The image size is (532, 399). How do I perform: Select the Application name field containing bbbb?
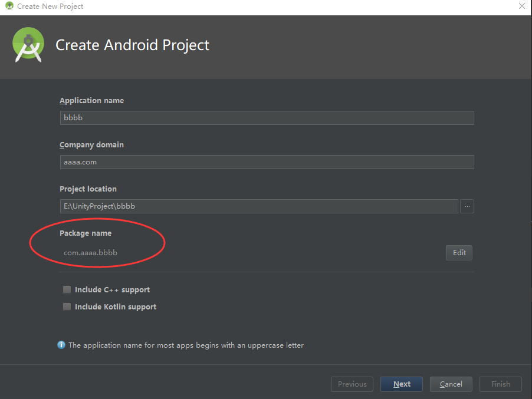click(x=265, y=117)
